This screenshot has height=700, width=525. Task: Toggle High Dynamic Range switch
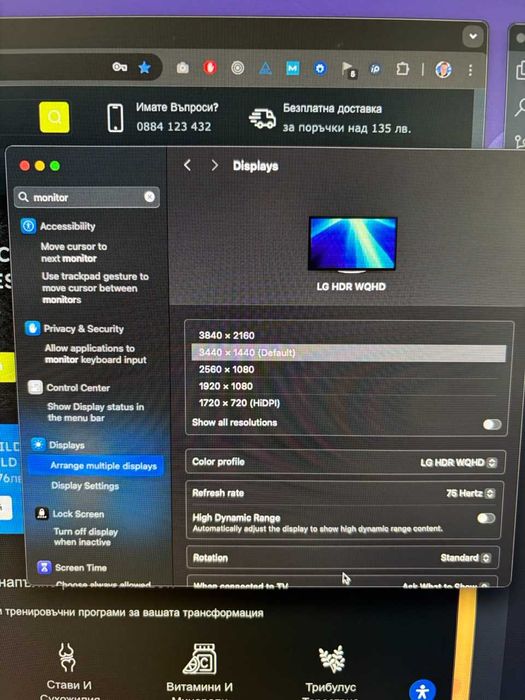click(x=486, y=518)
